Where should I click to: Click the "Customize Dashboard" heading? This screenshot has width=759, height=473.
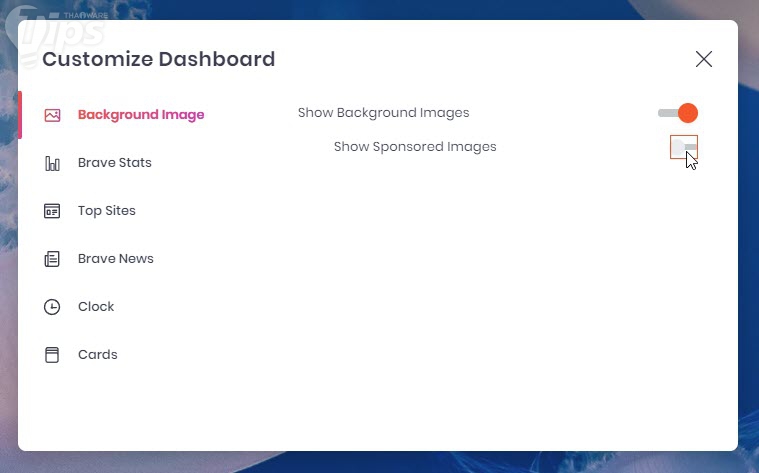coord(158,59)
